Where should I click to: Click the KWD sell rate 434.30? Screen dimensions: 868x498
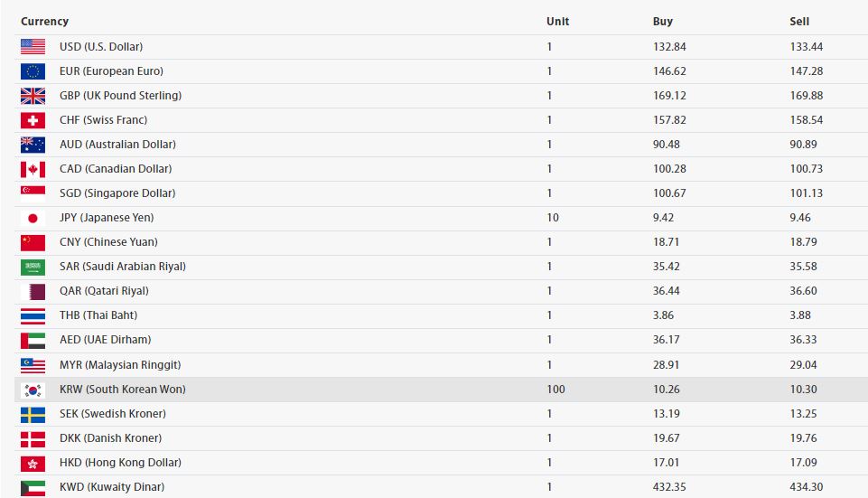(x=806, y=487)
